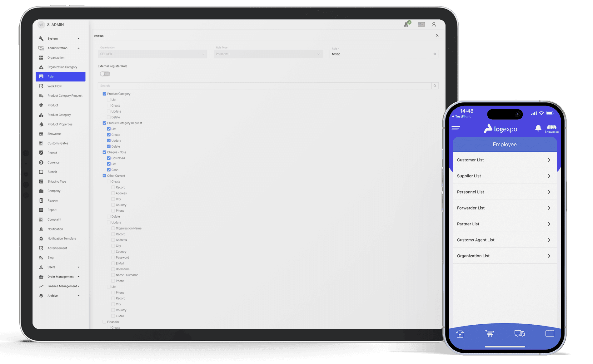593x364 pixels.
Task: Click the Blog feed icon
Action: click(x=41, y=258)
